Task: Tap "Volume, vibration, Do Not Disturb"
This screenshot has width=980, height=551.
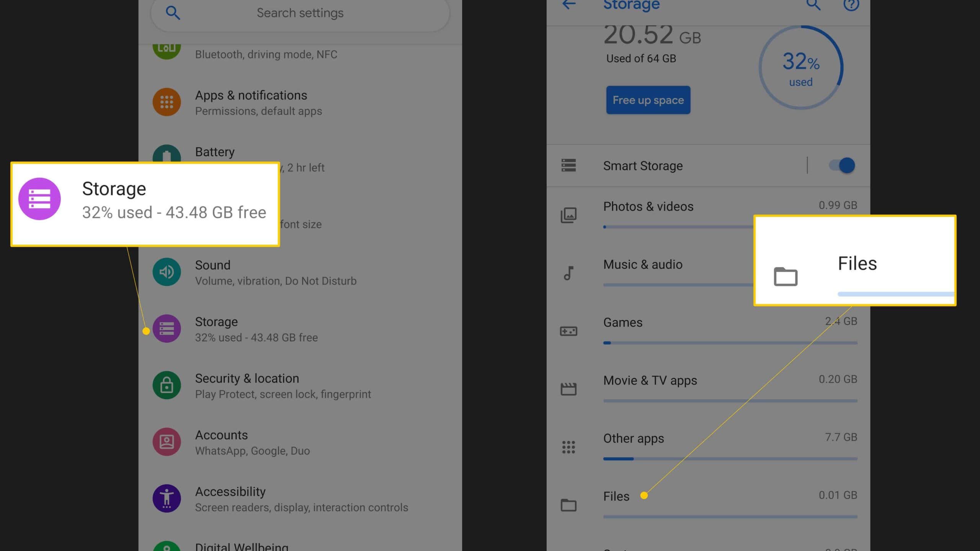Action: 276,281
